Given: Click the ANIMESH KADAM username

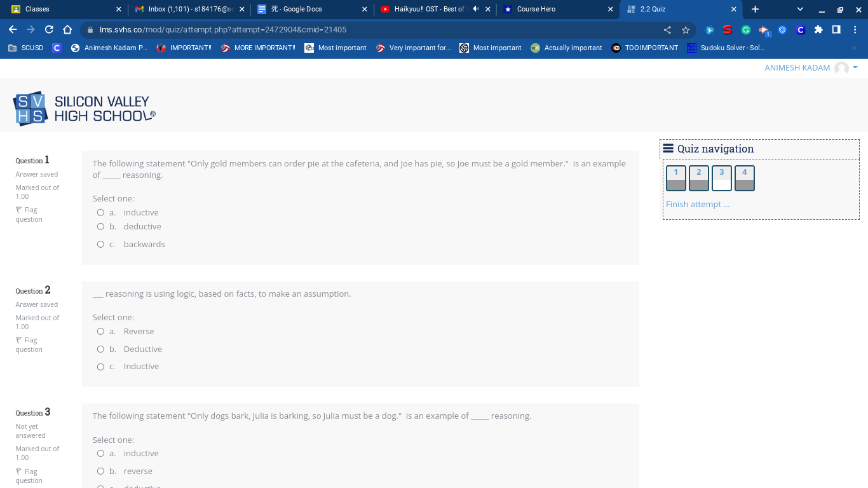Looking at the screenshot, I should (797, 68).
